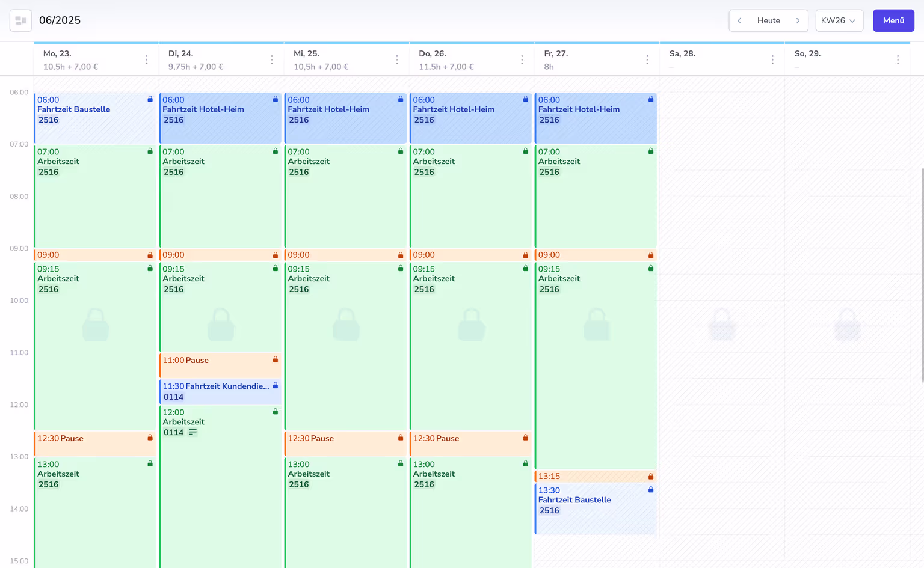The width and height of the screenshot is (924, 568).
Task: Click Monday summary '10,5h + 7,00 €'
Action: pos(70,67)
